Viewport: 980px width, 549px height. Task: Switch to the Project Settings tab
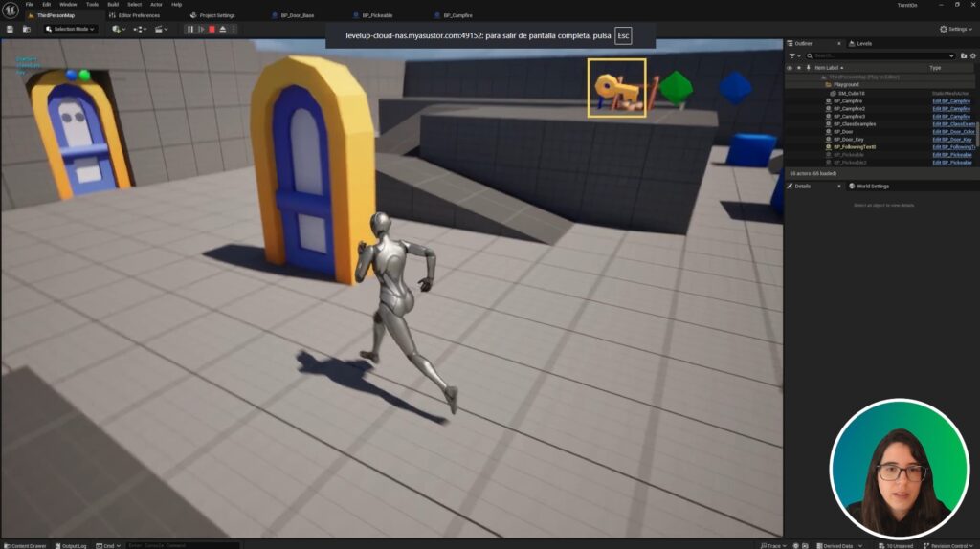[x=212, y=15]
